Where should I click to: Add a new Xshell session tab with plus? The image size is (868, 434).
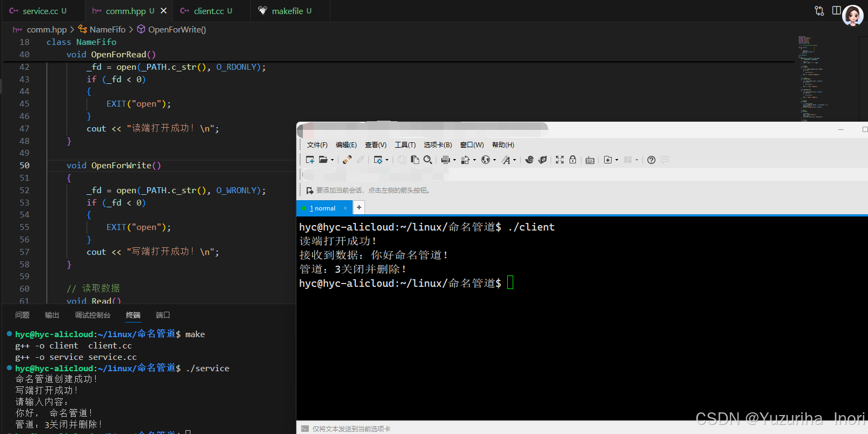pyautogui.click(x=359, y=208)
